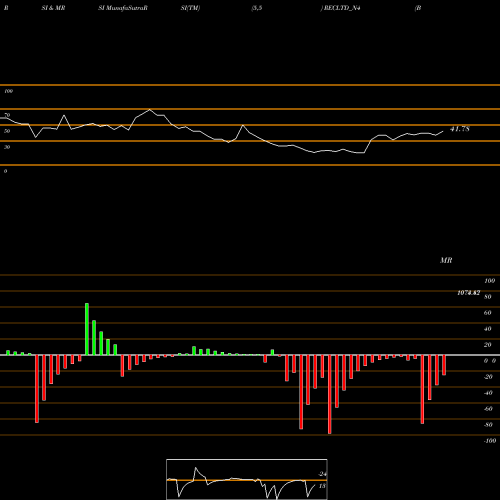Select the MR label above the histogram
500x500 pixels.
[446, 260]
